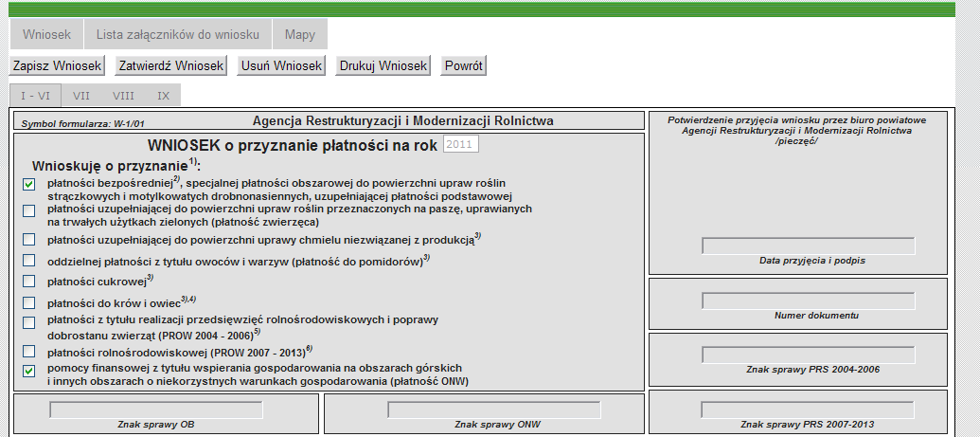
Task: Click heading 'Agencja Restrukturyzacji i Modernizacji Rolnictwa'
Action: click(x=403, y=120)
